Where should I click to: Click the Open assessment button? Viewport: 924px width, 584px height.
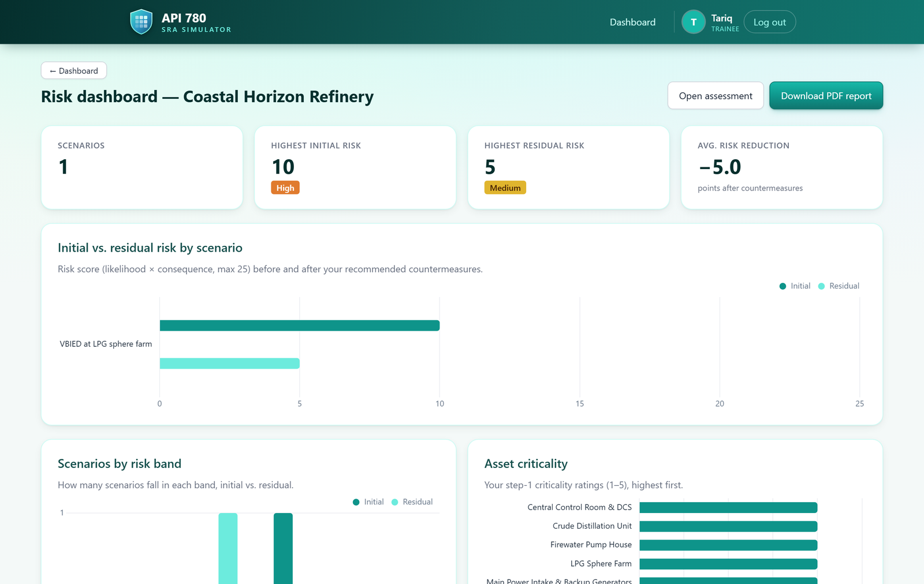716,96
